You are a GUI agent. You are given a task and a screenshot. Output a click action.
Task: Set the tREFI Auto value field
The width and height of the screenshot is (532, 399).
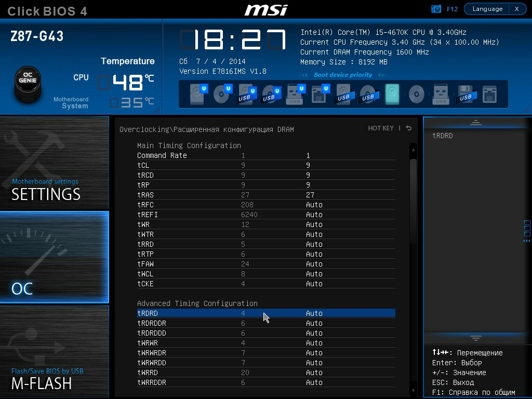(314, 215)
